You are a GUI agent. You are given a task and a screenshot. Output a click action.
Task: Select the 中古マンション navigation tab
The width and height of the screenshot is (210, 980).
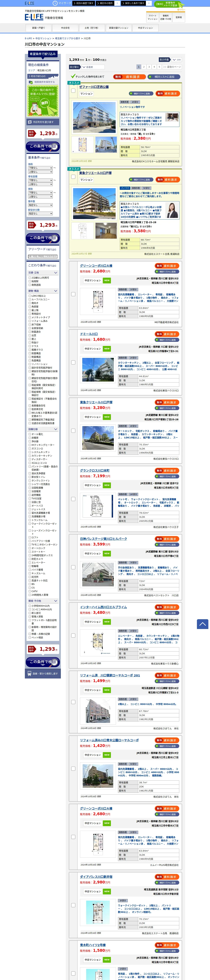[145, 28]
